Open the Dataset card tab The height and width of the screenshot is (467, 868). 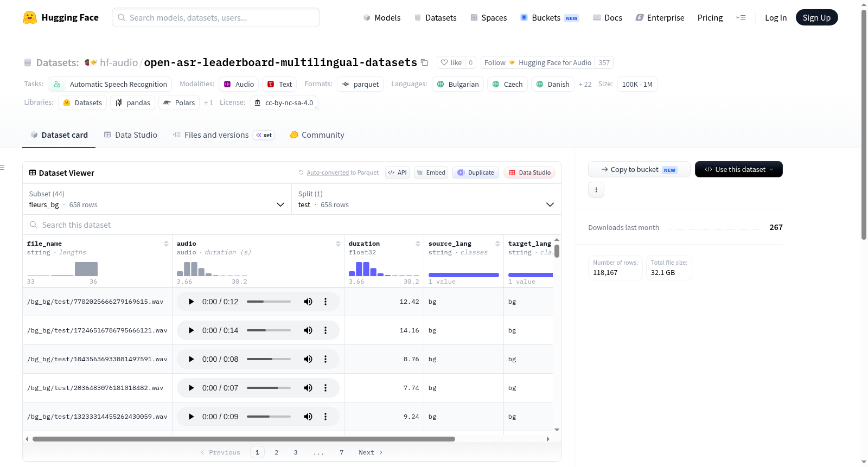pyautogui.click(x=59, y=135)
